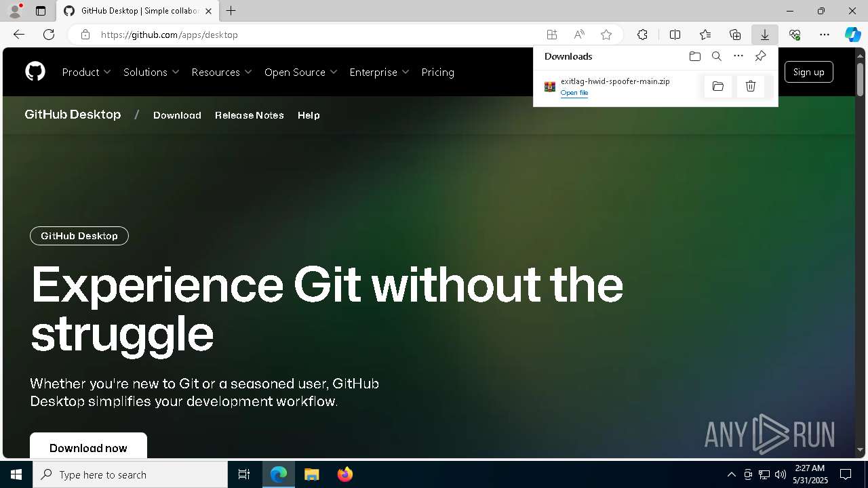This screenshot has height=488, width=868.
Task: Click the address bar URL
Action: pyautogui.click(x=170, y=35)
